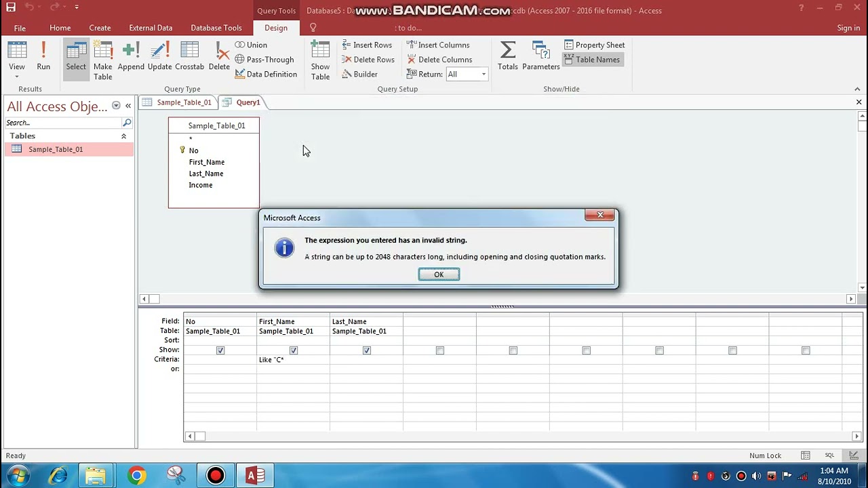Toggle the Totals row icon
Image resolution: width=868 pixels, height=488 pixels.
(x=507, y=56)
